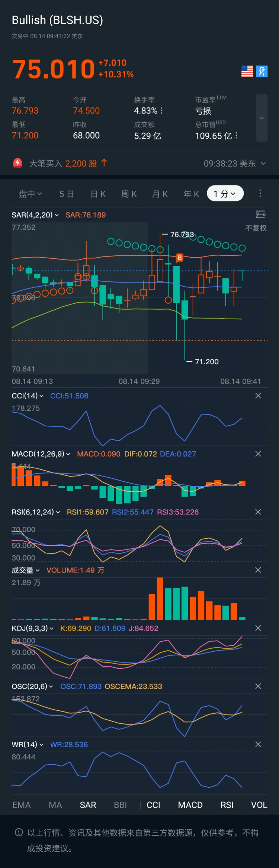Viewport: 279px width, 868px height.
Task: Open 成交量 volume indicator dropdown
Action: (26, 570)
